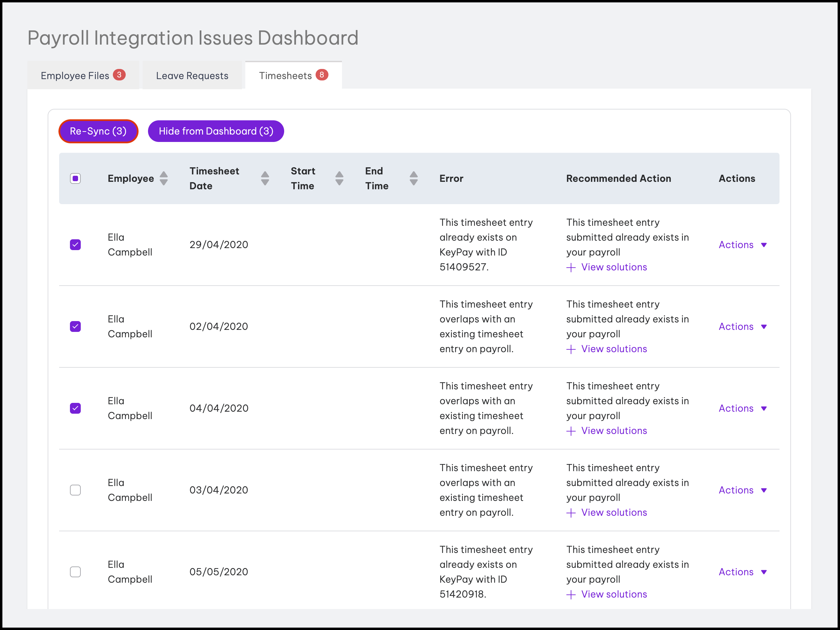Check the 03/04/2020 timesheet row
This screenshot has width=840, height=630.
tap(76, 490)
